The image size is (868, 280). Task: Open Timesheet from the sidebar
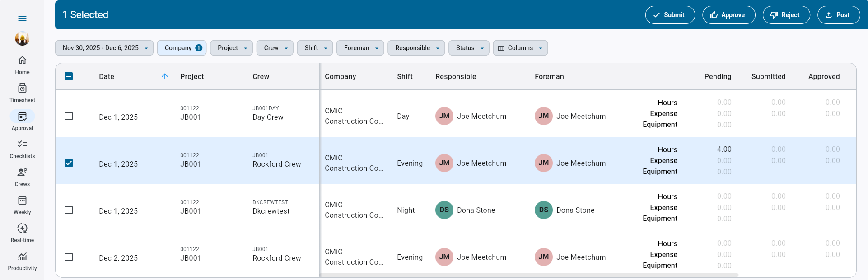tap(22, 93)
